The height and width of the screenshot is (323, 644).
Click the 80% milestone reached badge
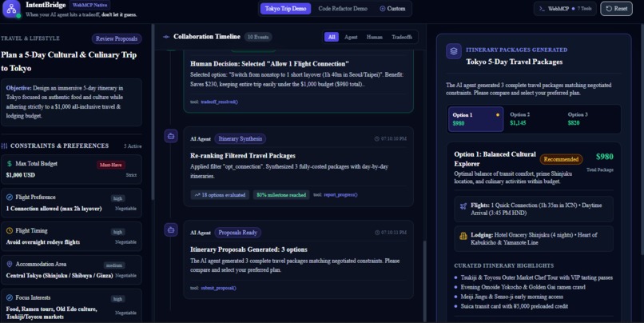coord(281,195)
